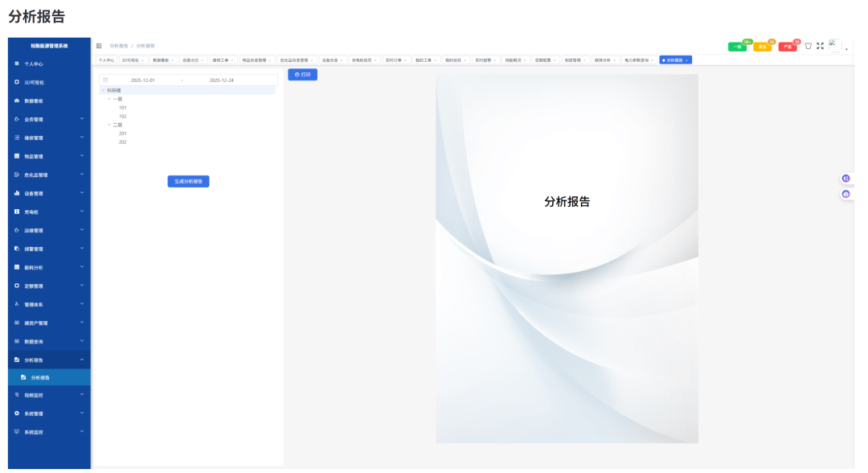Click the 危化品管理 sidebar icon
This screenshot has height=473, width=868.
coord(17,175)
